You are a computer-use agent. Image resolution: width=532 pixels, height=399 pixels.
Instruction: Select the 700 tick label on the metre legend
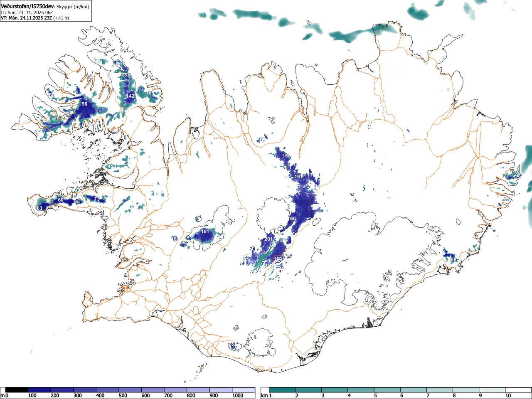(168, 396)
